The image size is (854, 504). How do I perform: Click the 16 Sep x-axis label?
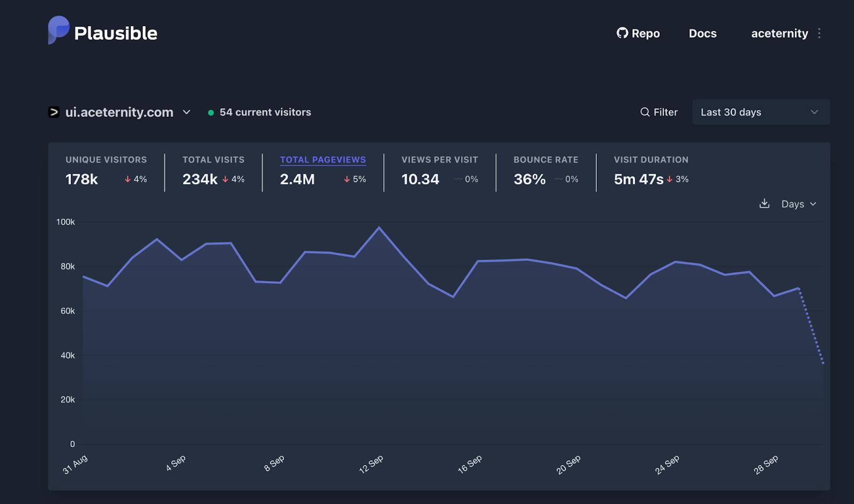point(470,464)
